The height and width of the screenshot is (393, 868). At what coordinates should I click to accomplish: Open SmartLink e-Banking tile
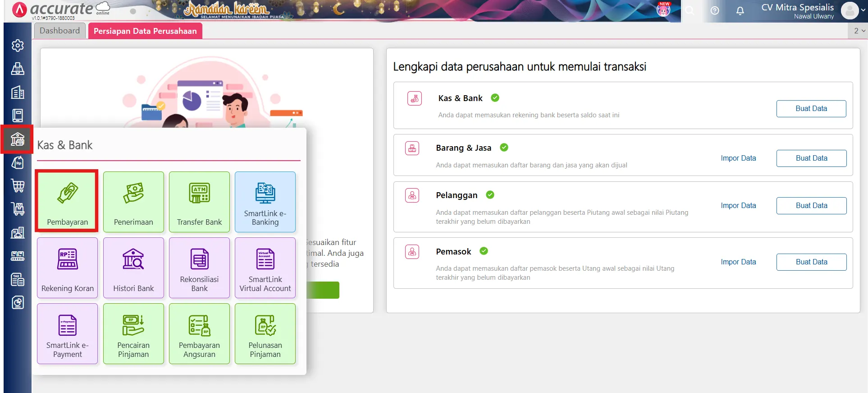(x=265, y=202)
